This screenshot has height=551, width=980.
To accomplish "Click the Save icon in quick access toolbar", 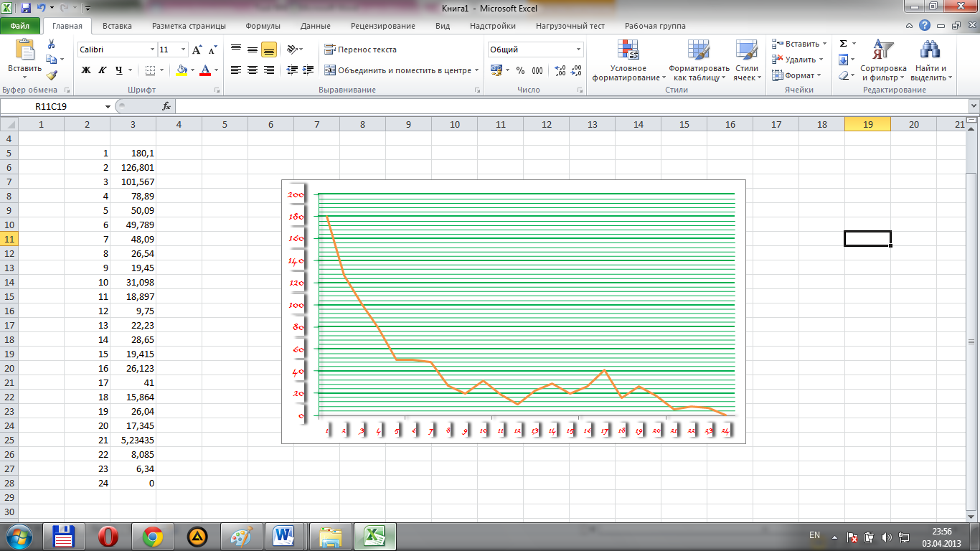I will (x=26, y=9).
